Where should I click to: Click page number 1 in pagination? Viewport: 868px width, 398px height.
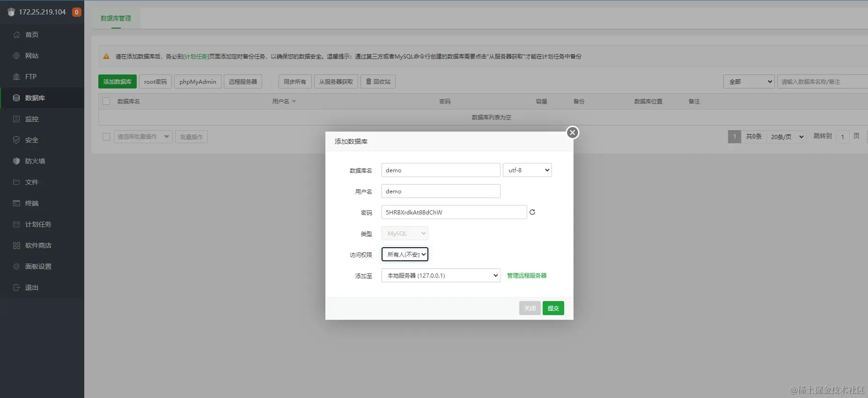point(735,137)
